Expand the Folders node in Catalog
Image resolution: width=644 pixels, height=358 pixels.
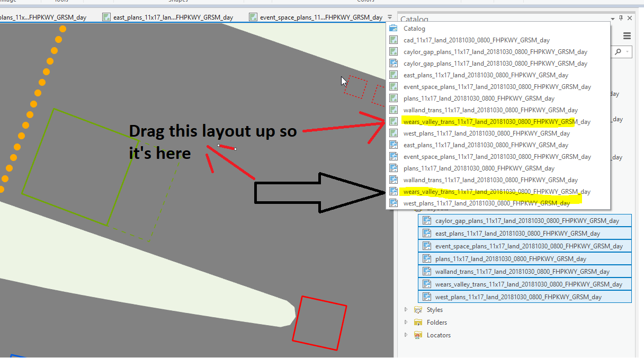point(406,323)
